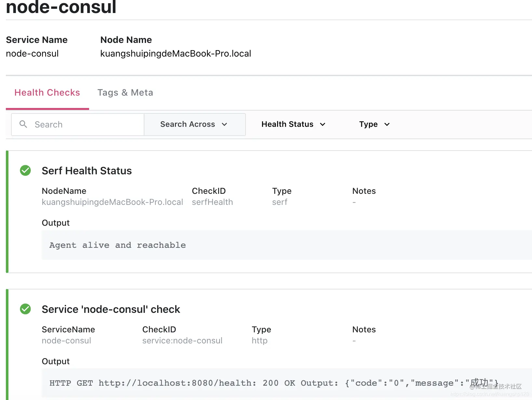Click the service:node-consul CheckID value
This screenshot has width=532, height=400.
click(182, 340)
